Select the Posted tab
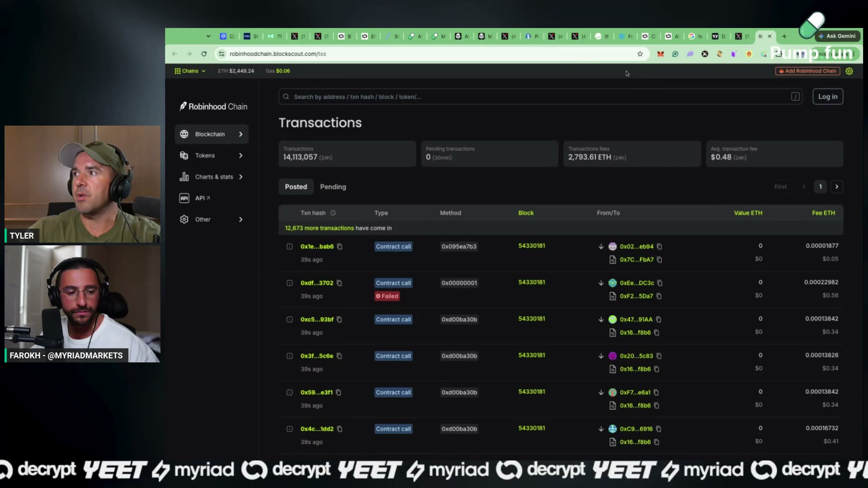Viewport: 868px width, 488px height. 296,187
